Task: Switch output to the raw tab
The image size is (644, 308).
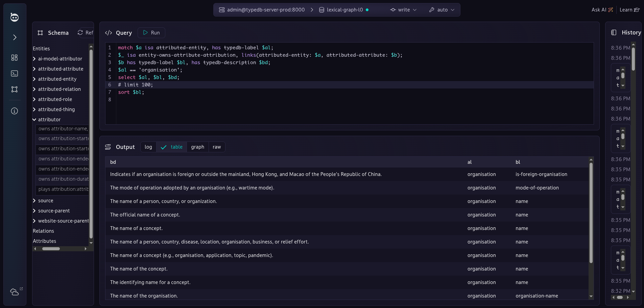Action: click(x=217, y=147)
